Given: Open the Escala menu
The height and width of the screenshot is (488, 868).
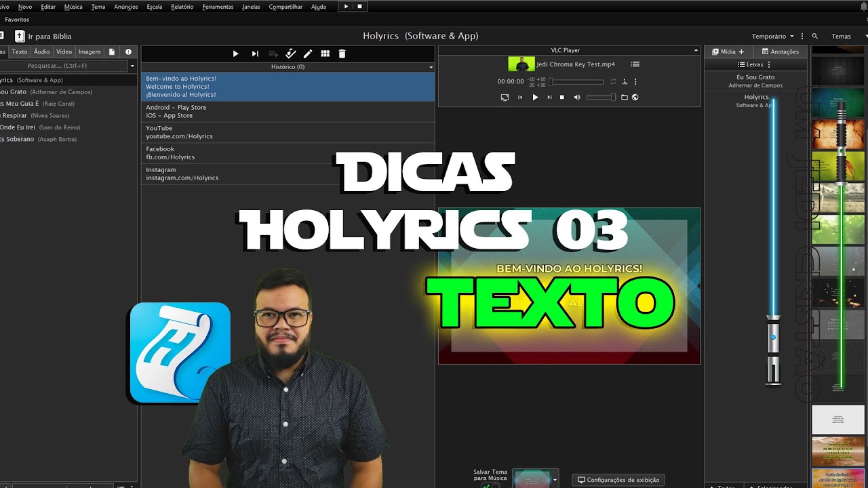Looking at the screenshot, I should click(x=155, y=7).
